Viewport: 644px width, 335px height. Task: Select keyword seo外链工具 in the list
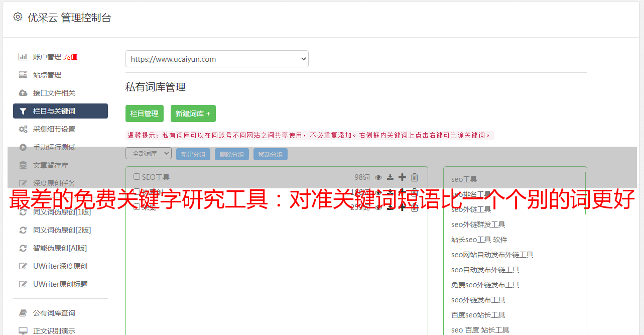[x=471, y=209]
